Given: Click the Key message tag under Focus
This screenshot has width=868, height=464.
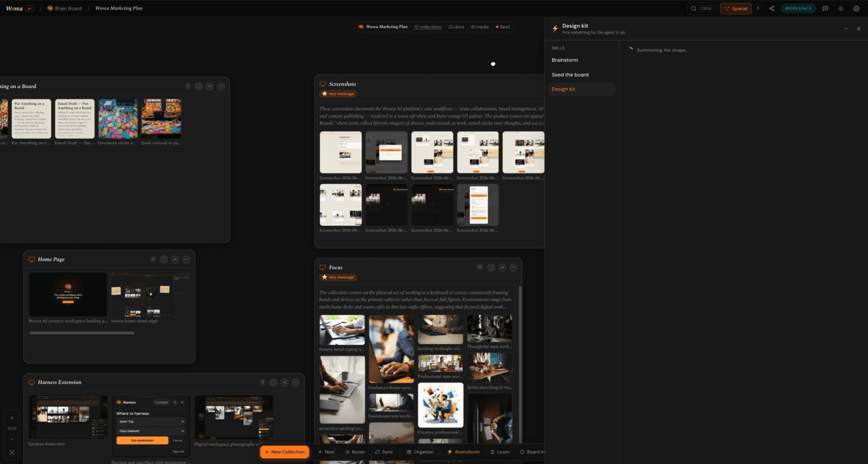Looking at the screenshot, I should click(338, 277).
